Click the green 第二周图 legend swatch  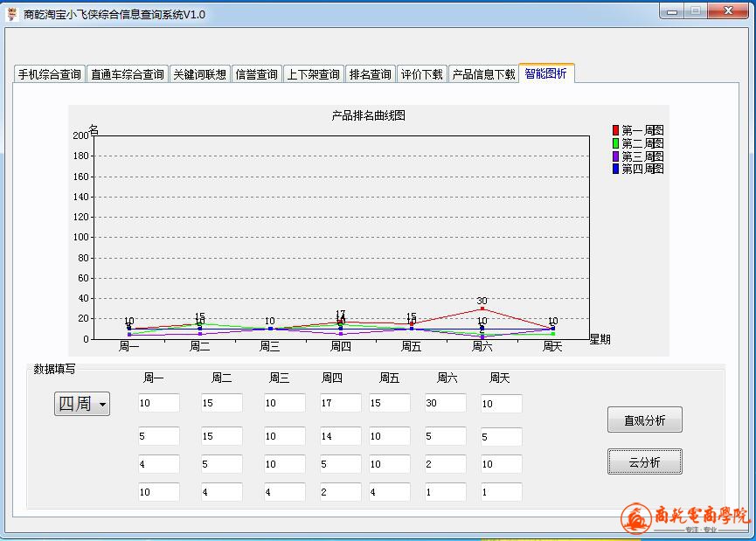615,143
